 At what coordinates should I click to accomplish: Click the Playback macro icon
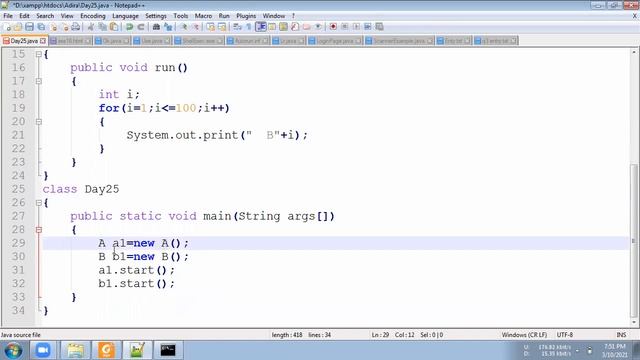[357, 27]
